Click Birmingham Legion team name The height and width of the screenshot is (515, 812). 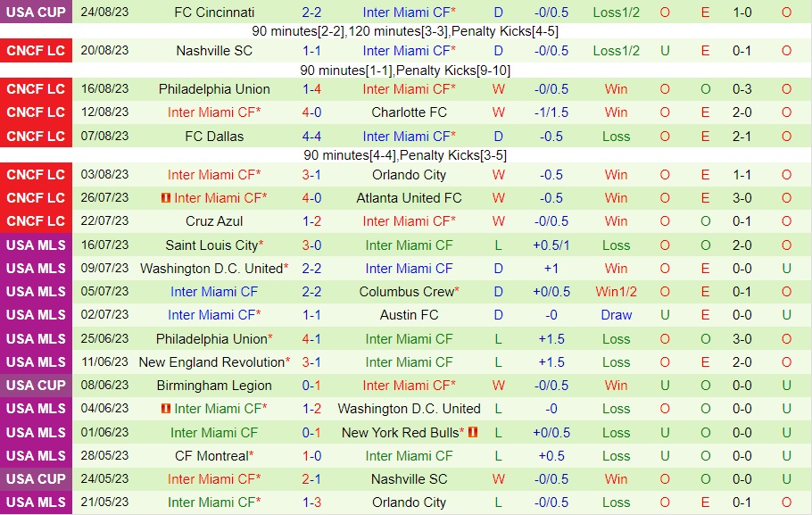point(214,386)
